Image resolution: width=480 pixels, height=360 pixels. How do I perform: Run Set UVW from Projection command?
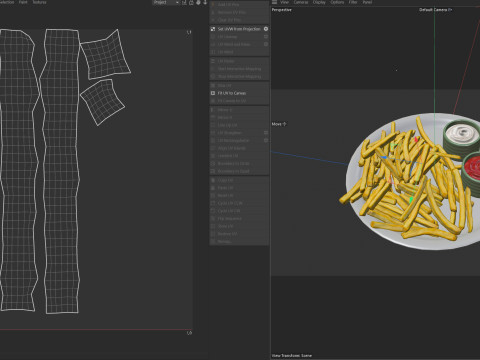tap(239, 29)
